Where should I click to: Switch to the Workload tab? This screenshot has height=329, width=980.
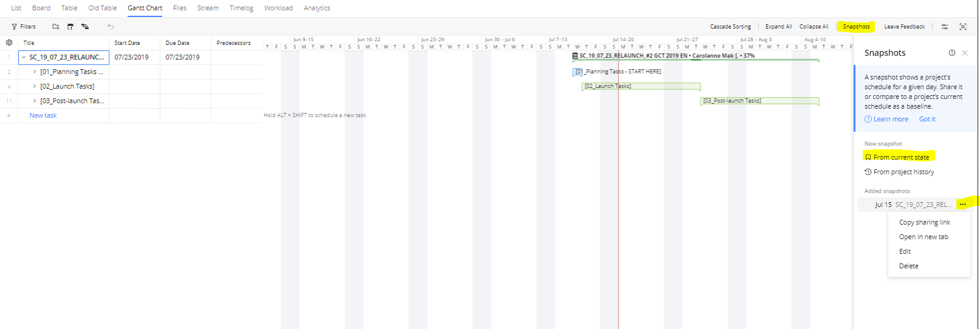(x=278, y=8)
